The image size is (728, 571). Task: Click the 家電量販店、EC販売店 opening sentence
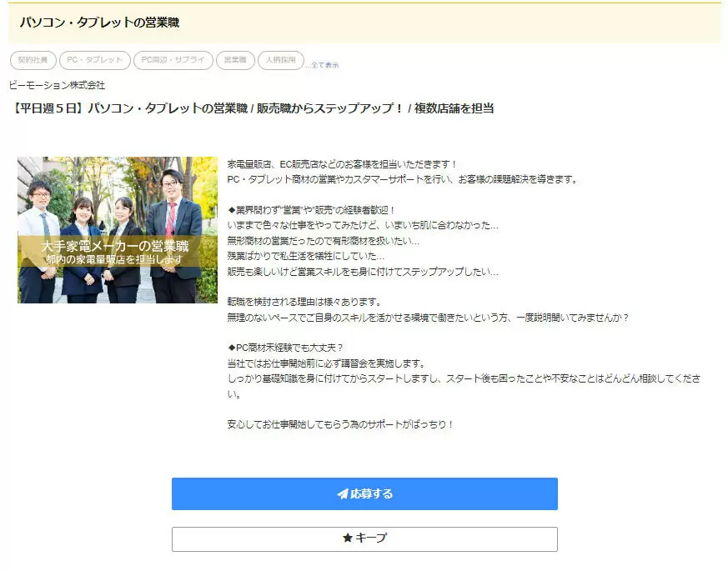(x=342, y=164)
